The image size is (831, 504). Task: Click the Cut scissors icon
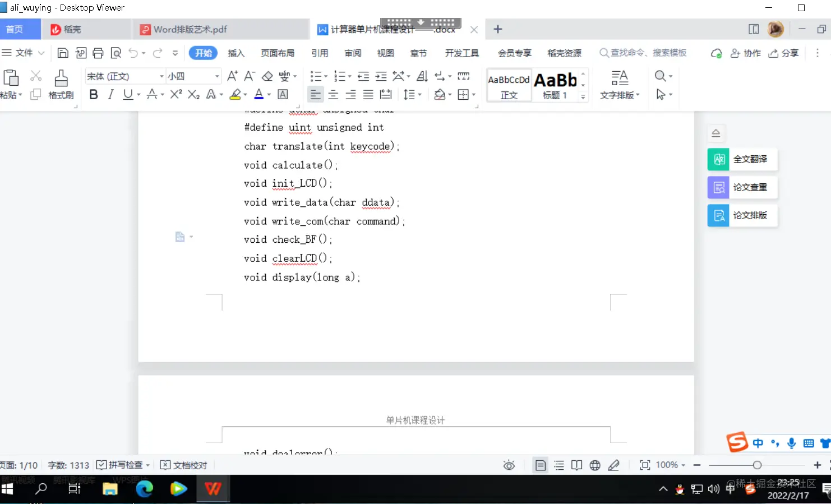[x=36, y=76]
